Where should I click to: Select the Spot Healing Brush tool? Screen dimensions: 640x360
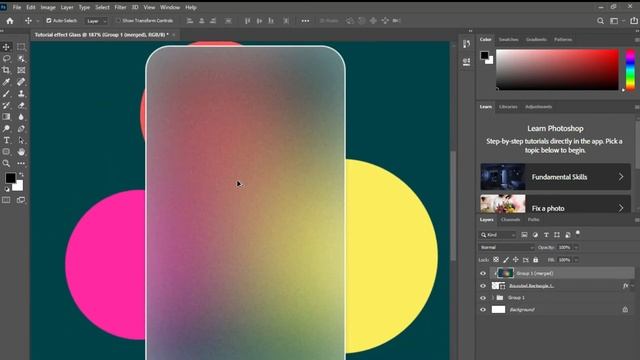tap(21, 82)
